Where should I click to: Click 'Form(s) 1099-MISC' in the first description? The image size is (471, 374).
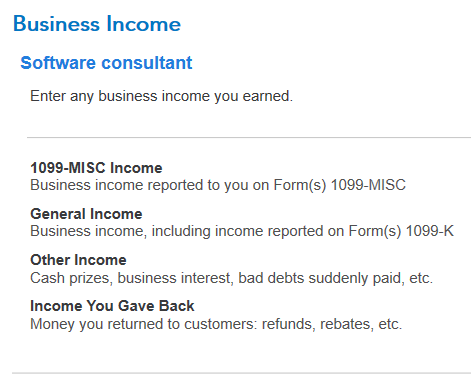coord(340,185)
